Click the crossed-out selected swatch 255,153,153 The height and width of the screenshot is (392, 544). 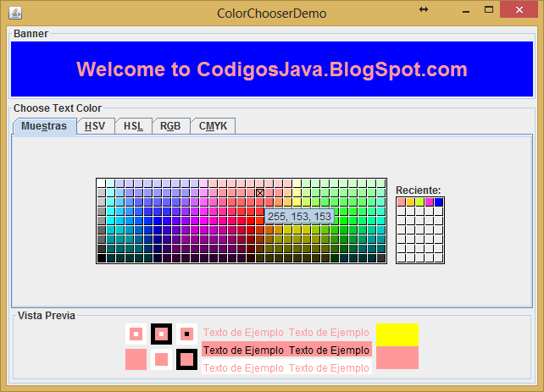[x=260, y=193]
